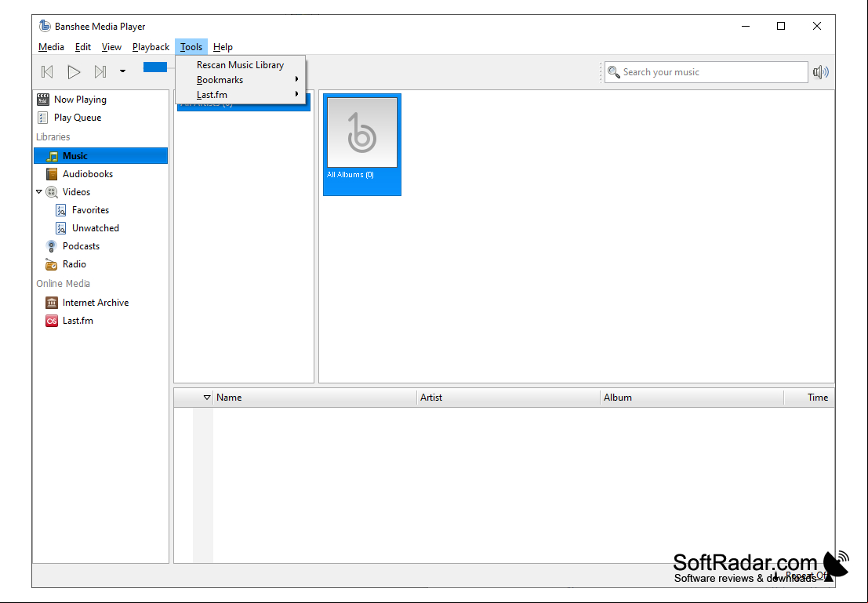Screen dimensions: 868x603
Task: Open the Help menu
Action: coord(223,47)
